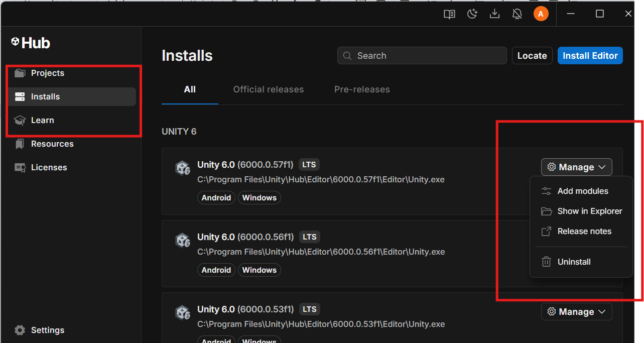The height and width of the screenshot is (343, 644).
Task: Click the LTS badge of 6000.0.57f1
Action: point(309,165)
